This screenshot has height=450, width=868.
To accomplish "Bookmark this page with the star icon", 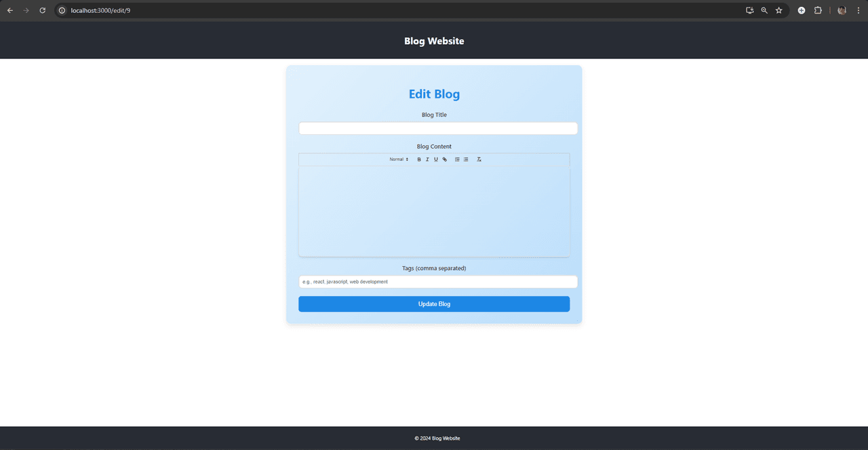I will [779, 10].
